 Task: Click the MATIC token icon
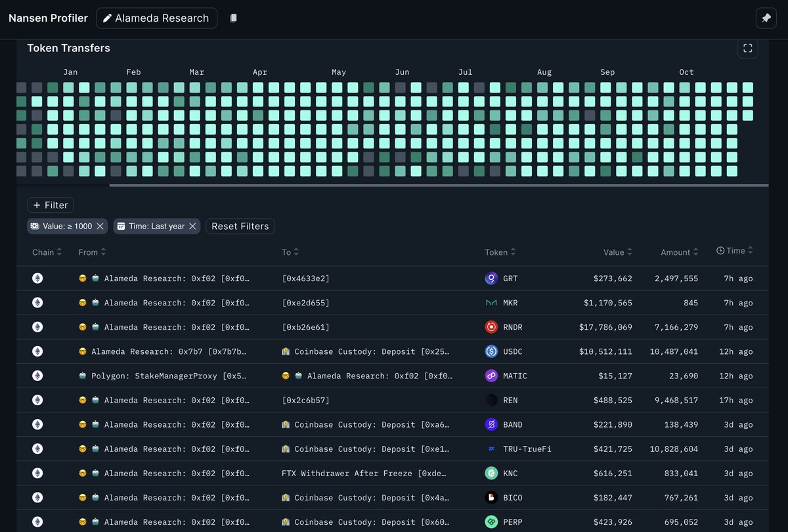pos(491,376)
